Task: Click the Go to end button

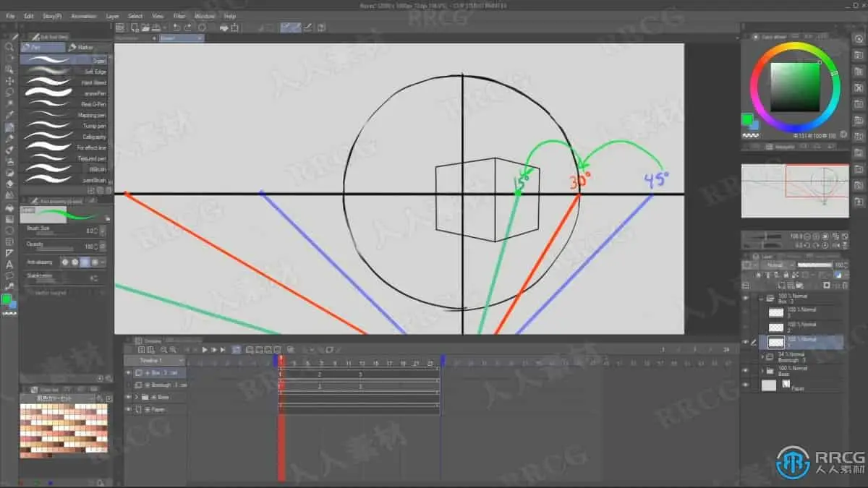Action: click(x=222, y=349)
